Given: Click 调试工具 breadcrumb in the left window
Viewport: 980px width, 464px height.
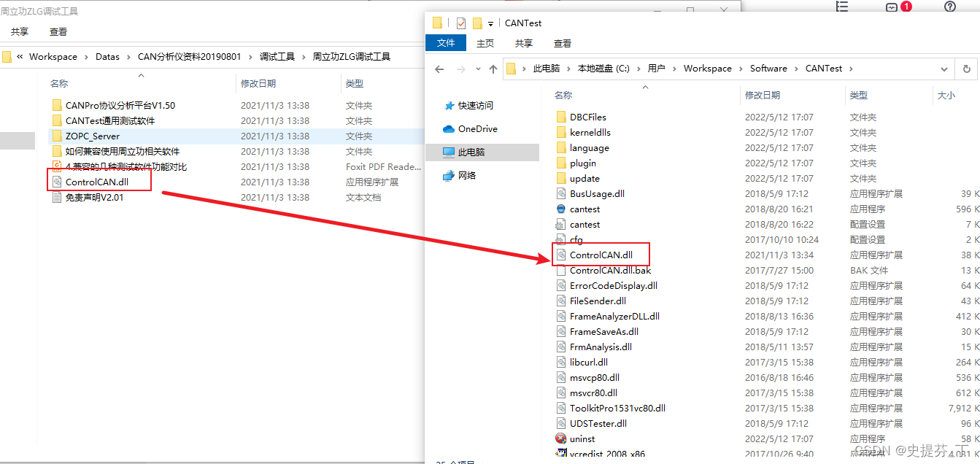Looking at the screenshot, I should [x=277, y=56].
